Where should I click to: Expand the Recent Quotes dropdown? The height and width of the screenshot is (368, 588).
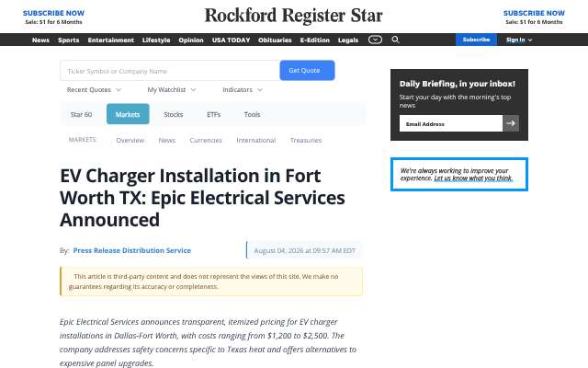[94, 90]
